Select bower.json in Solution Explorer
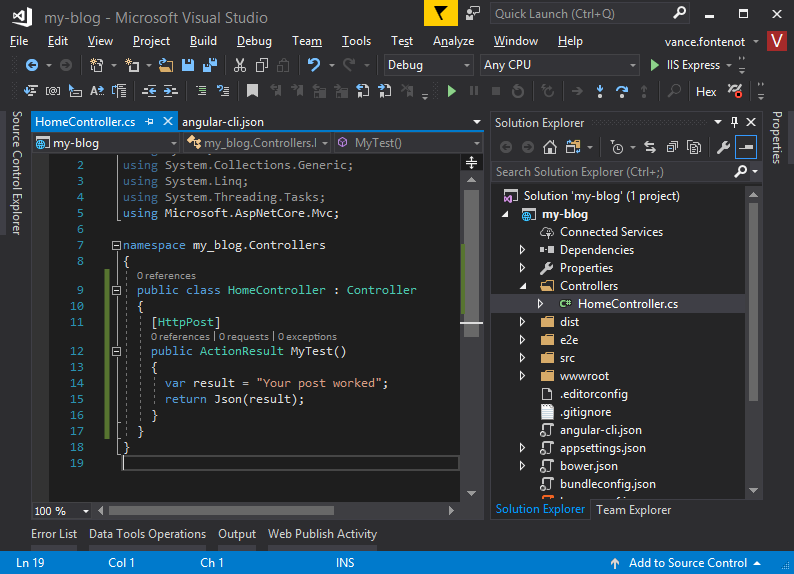The image size is (794, 574). point(588,466)
